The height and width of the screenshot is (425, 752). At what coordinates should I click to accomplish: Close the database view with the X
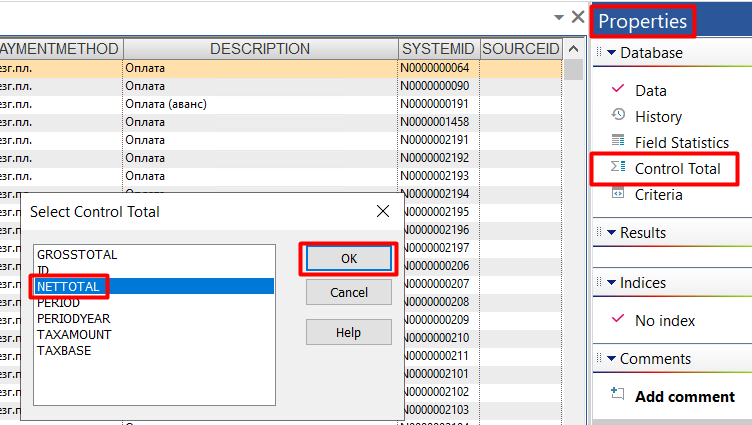[578, 17]
